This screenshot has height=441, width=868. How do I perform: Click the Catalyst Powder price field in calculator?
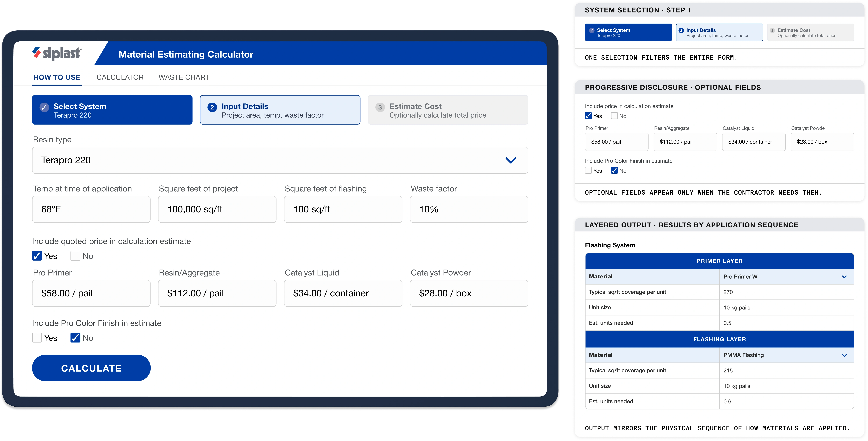coord(469,293)
